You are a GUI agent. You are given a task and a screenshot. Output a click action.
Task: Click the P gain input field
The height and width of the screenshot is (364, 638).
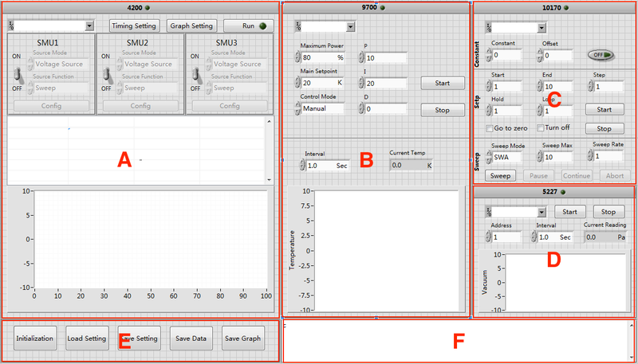pyautogui.click(x=386, y=58)
